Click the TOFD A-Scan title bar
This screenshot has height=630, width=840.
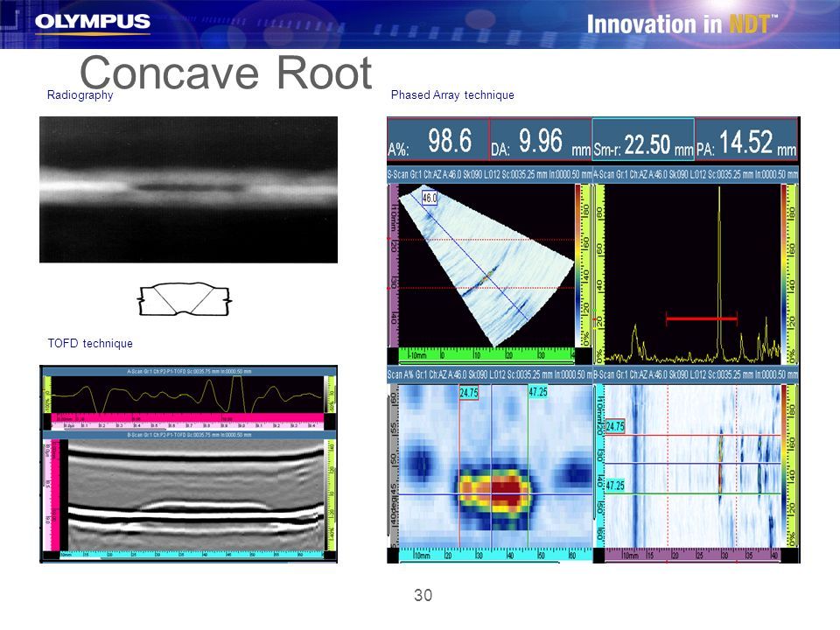coord(189,371)
